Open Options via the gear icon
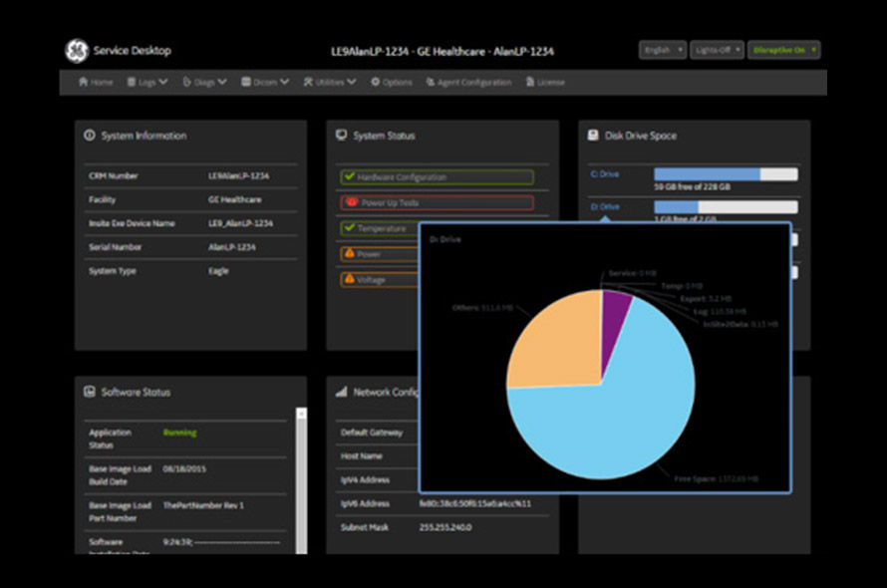The width and height of the screenshot is (887, 588). point(375,82)
